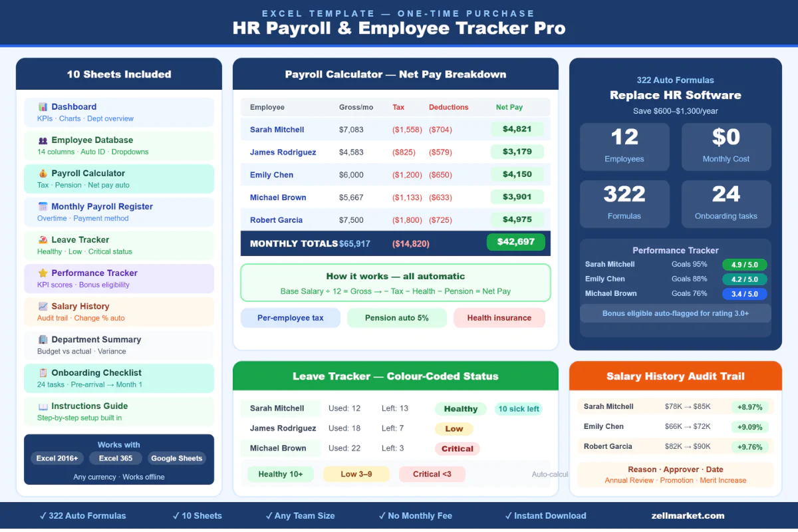
Task: Open the zellmarket.com link
Action: coord(687,515)
